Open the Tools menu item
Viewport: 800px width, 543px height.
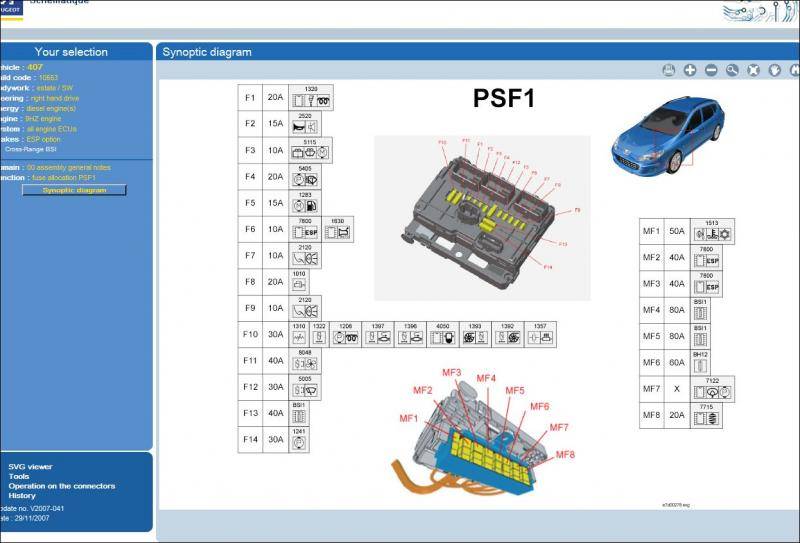[x=19, y=476]
